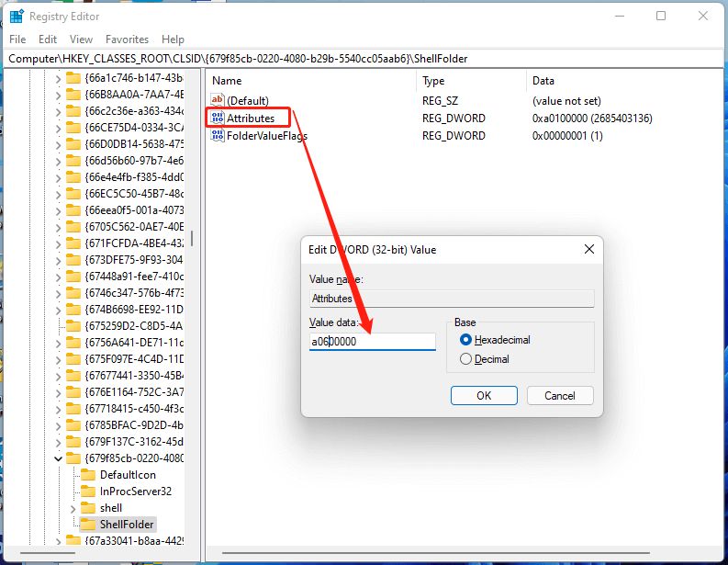
Task: Select the {671FCFDA-4BE4-43 key folder icon
Action: coord(73,243)
